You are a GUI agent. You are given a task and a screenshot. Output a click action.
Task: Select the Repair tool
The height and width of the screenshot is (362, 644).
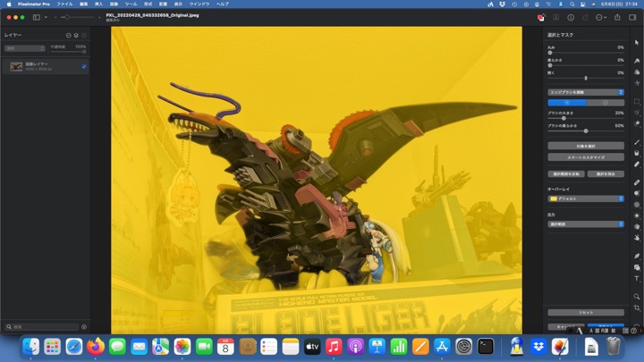637,182
